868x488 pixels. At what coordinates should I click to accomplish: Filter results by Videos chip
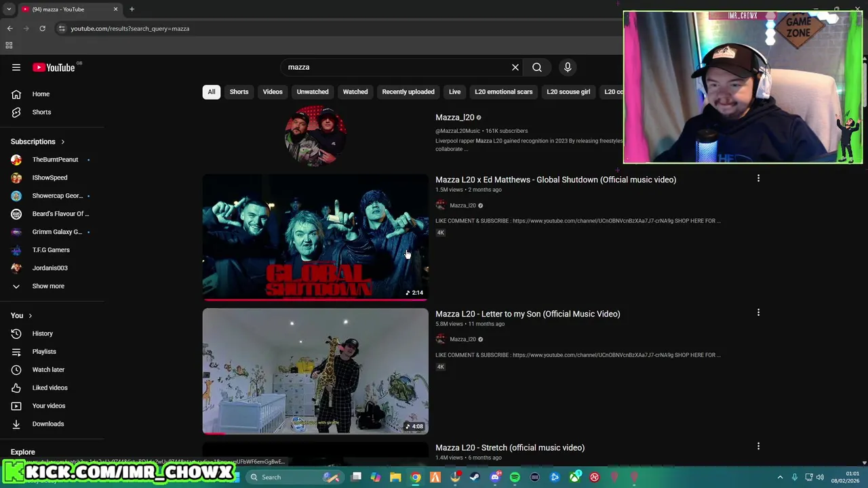[x=273, y=91]
